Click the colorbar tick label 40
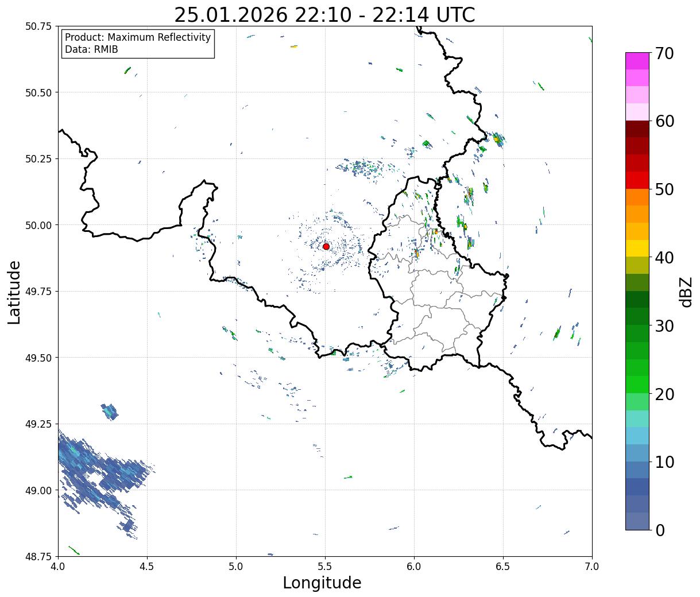Viewport: 700px width, 597px height. (x=664, y=258)
